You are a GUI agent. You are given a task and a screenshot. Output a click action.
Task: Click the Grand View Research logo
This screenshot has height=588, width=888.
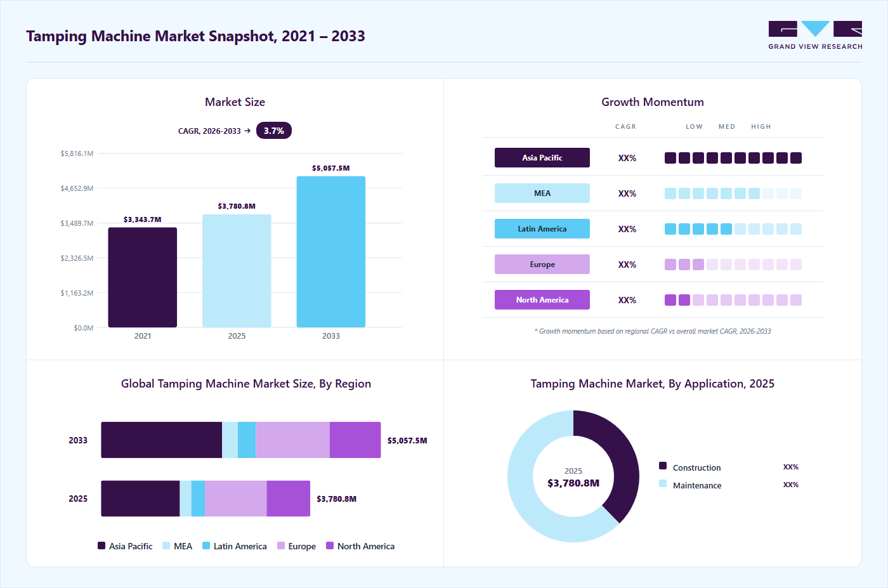point(815,36)
